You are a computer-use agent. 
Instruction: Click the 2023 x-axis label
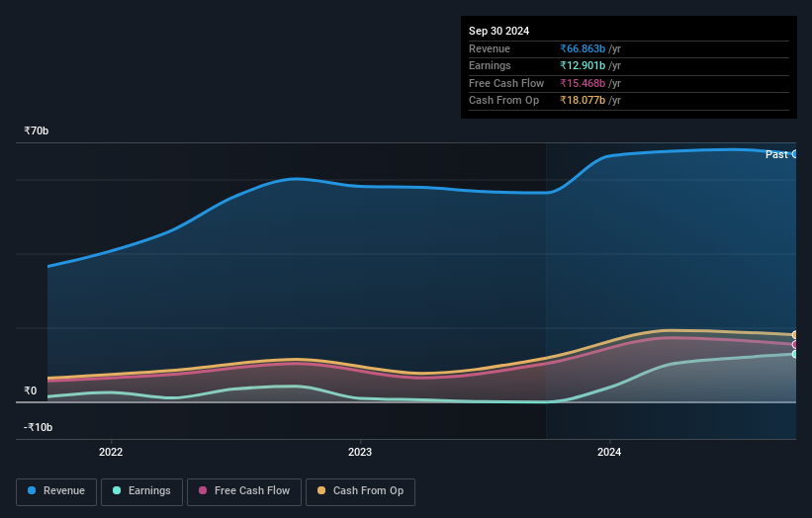click(x=360, y=452)
